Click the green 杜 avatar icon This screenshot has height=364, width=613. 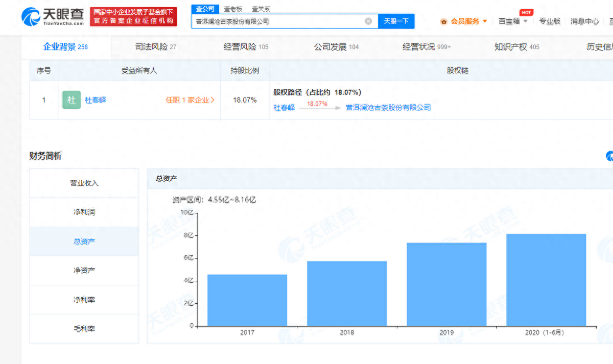click(x=72, y=100)
